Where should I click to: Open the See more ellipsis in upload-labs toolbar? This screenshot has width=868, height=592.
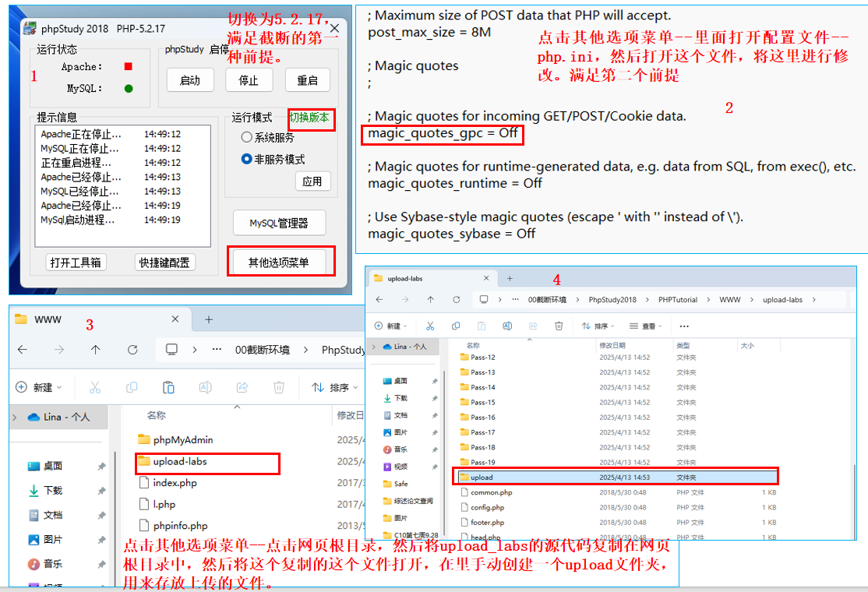tap(684, 326)
